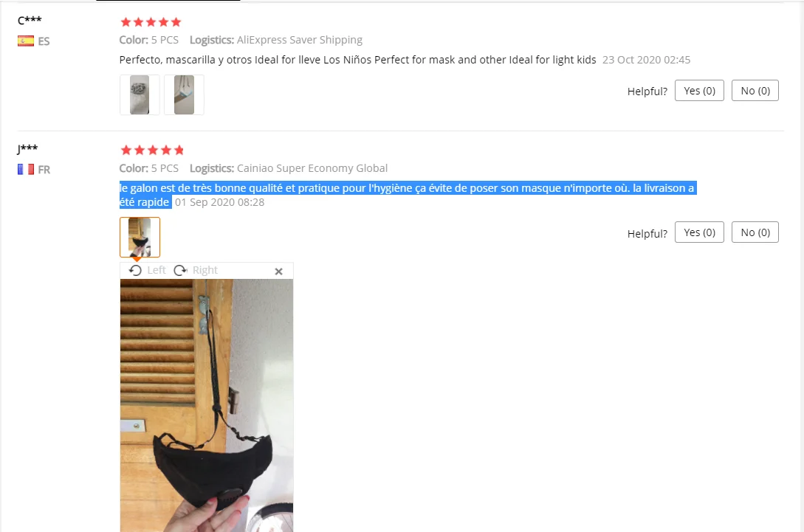Open the first thumbnail in C***'s review
Screen dimensions: 804x532
pos(140,95)
